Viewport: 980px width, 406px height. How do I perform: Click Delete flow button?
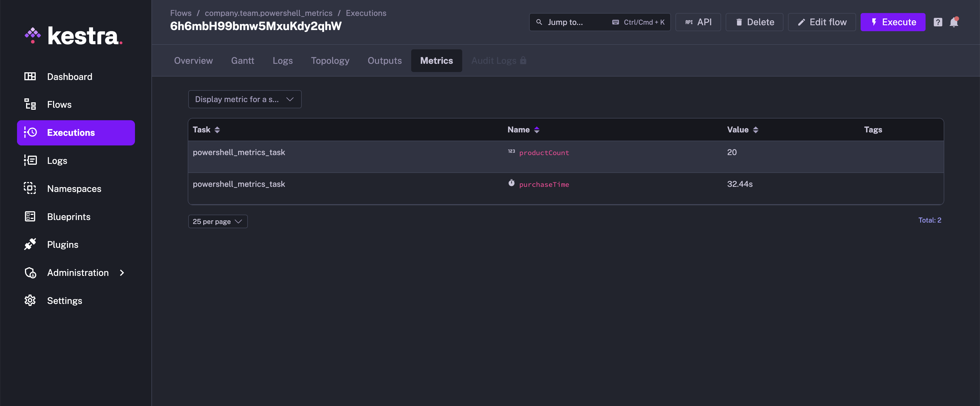coord(755,22)
